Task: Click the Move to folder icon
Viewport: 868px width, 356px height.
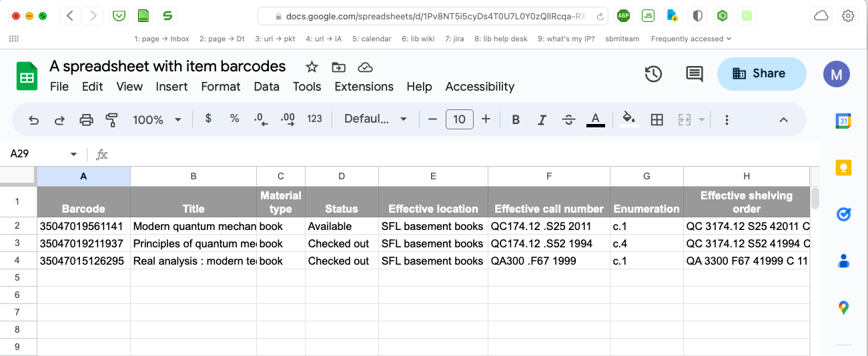Action: coord(339,67)
